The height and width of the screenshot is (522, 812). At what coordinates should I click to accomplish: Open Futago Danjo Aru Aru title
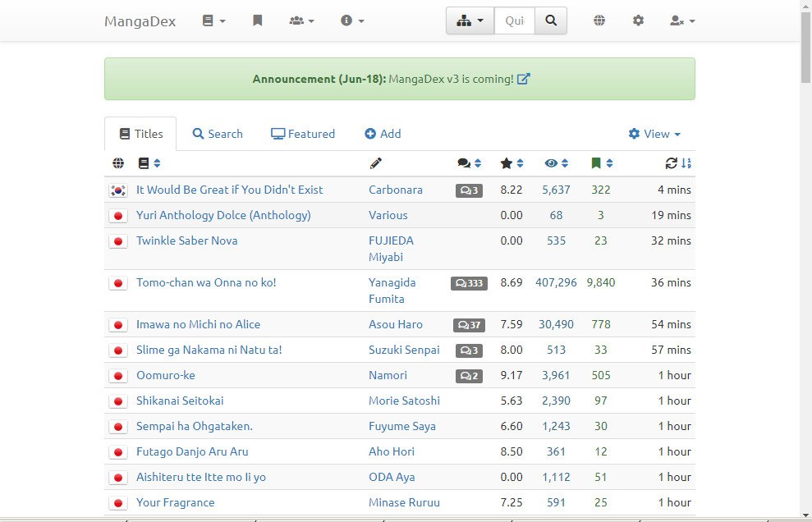192,451
